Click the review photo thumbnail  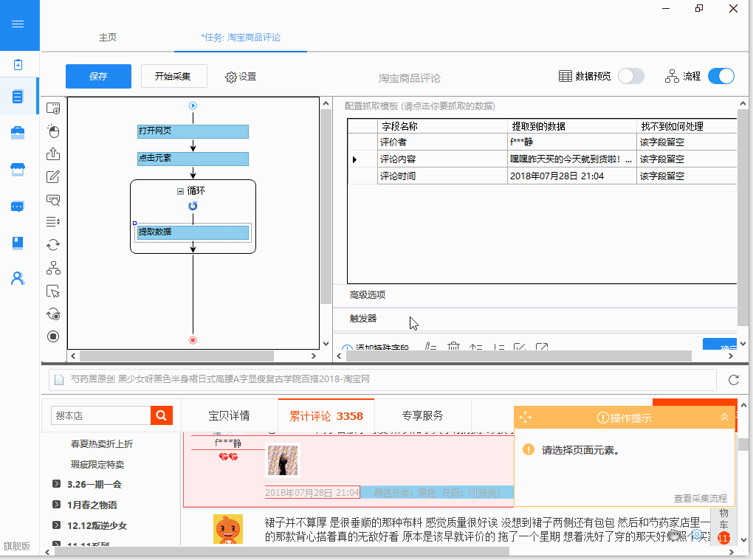pos(282,460)
